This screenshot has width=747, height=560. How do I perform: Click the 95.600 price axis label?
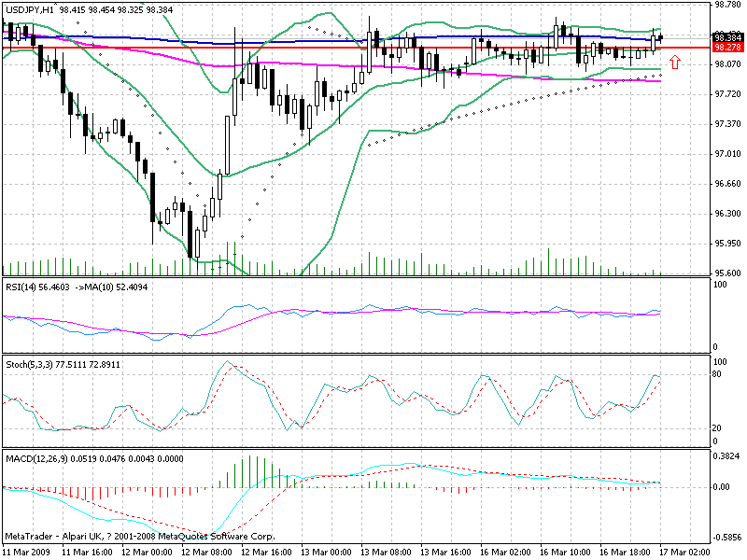pos(728,273)
